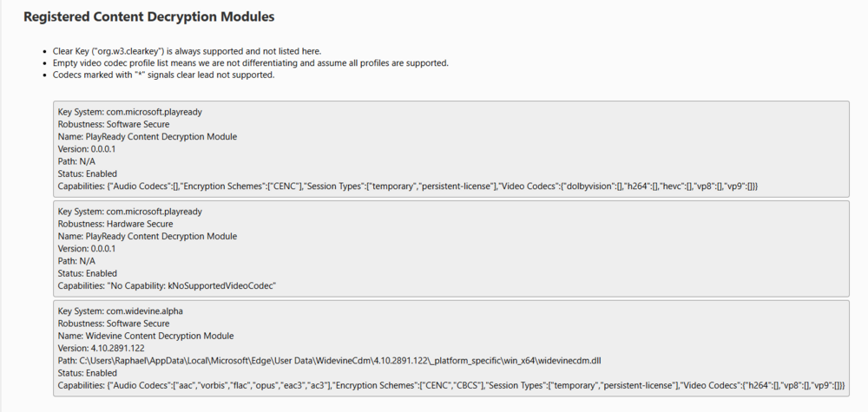The height and width of the screenshot is (412, 868).
Task: Click the Hardware Secure robustness line
Action: pyautogui.click(x=114, y=224)
